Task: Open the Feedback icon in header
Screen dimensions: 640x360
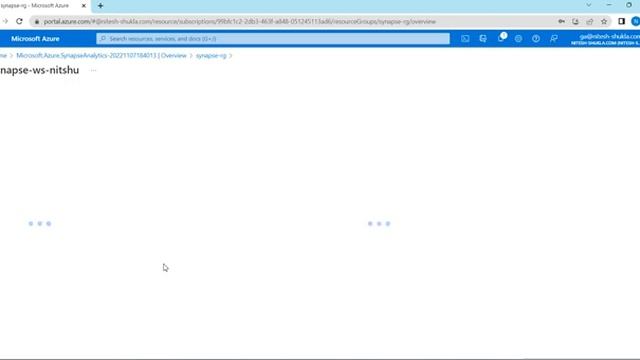Action: click(x=553, y=39)
